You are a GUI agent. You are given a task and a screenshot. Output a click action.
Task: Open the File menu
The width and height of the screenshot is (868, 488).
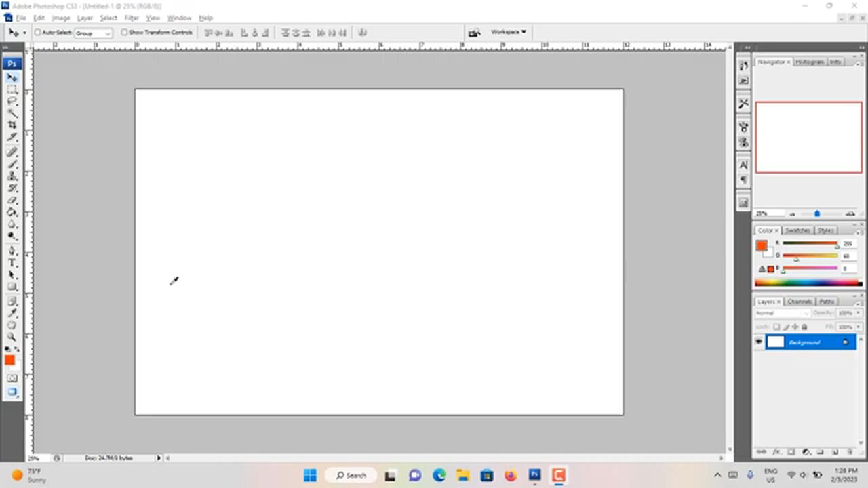coord(21,18)
